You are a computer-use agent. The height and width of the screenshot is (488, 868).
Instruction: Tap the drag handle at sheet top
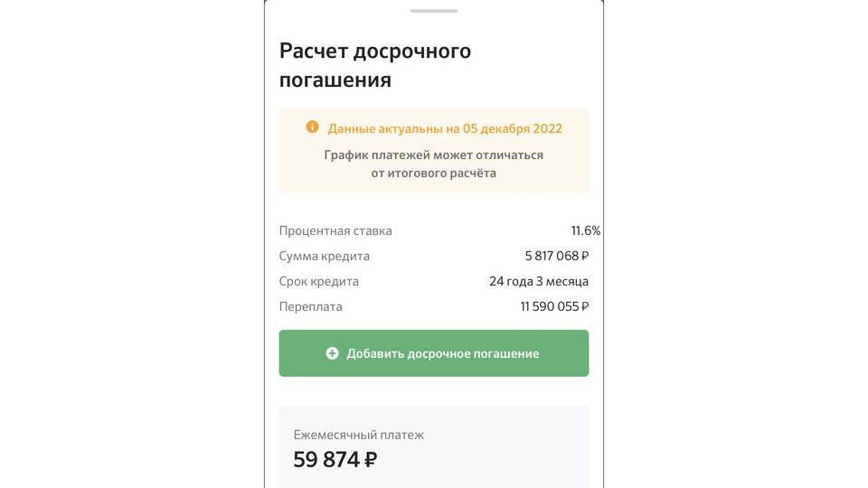(x=434, y=11)
